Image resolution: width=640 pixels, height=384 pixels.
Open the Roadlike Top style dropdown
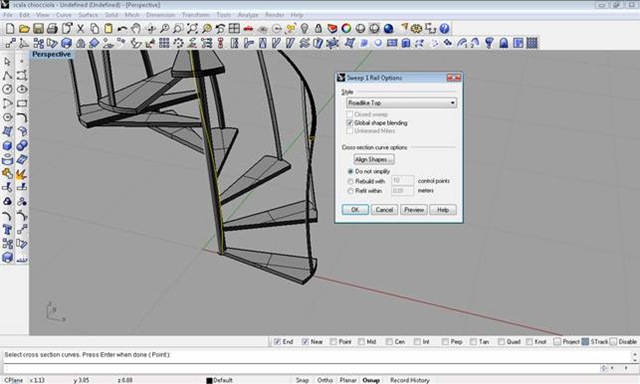point(401,103)
